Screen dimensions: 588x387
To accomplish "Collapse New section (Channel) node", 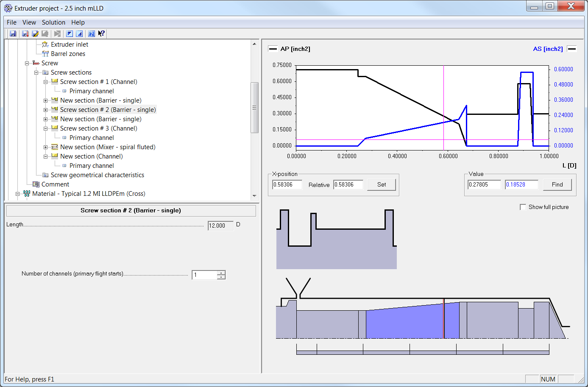I will (45, 156).
